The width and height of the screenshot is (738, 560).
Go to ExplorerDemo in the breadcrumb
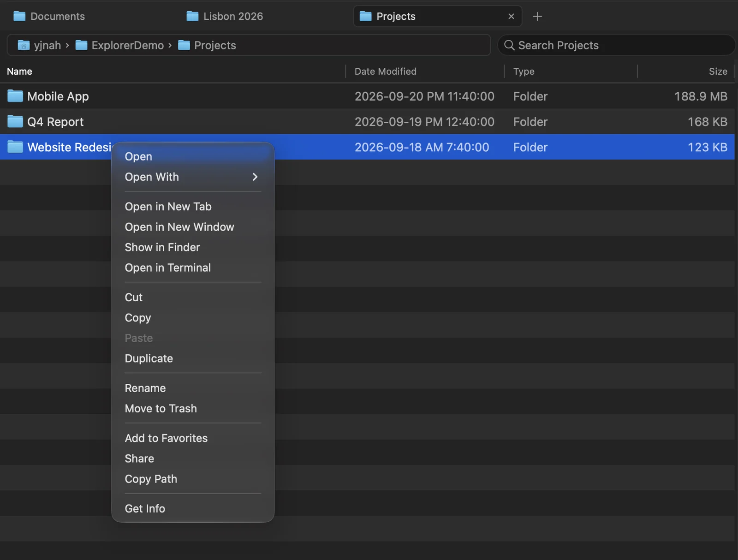[128, 45]
